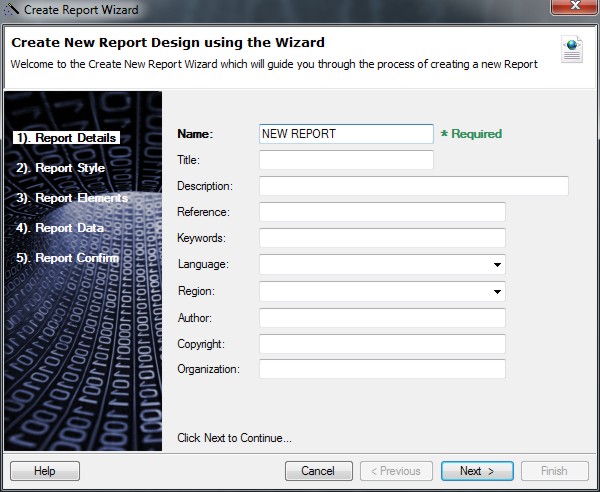
Task: Close the Create Report Wizard window
Action: pyautogui.click(x=573, y=9)
